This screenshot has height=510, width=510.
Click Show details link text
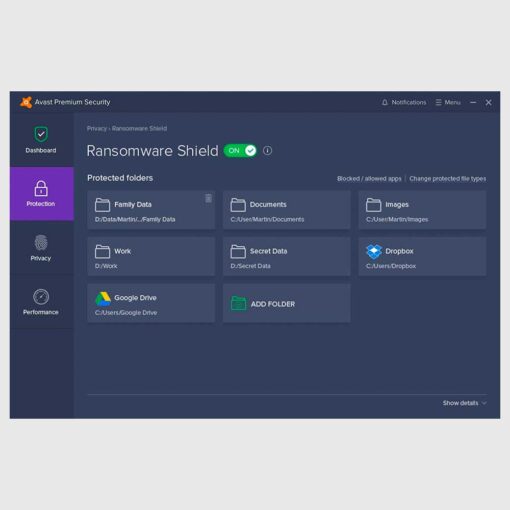coord(461,403)
